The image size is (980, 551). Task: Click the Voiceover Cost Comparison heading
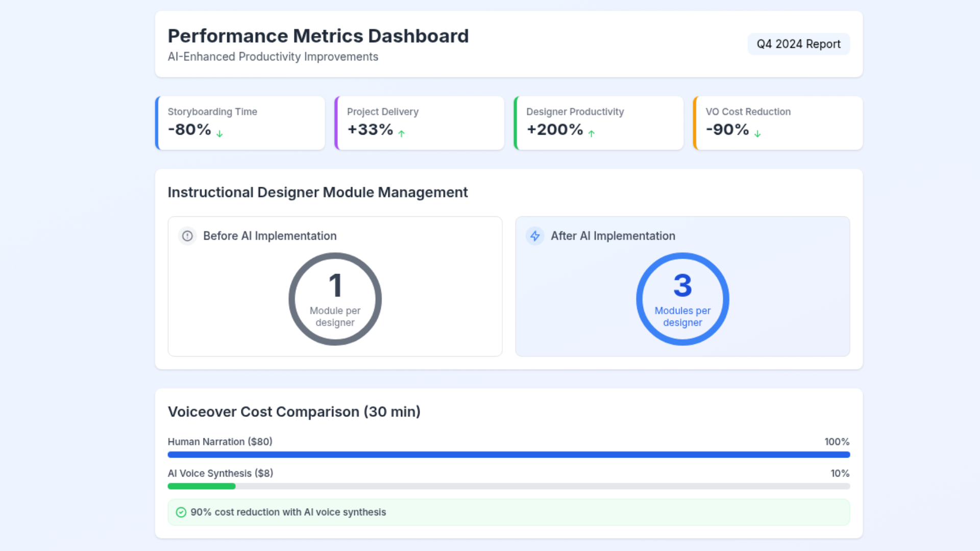tap(294, 412)
